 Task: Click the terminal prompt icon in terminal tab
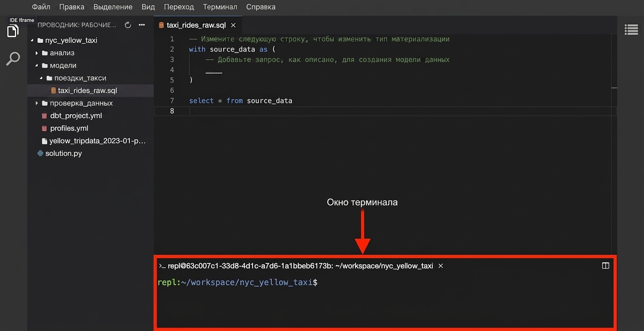tap(162, 266)
